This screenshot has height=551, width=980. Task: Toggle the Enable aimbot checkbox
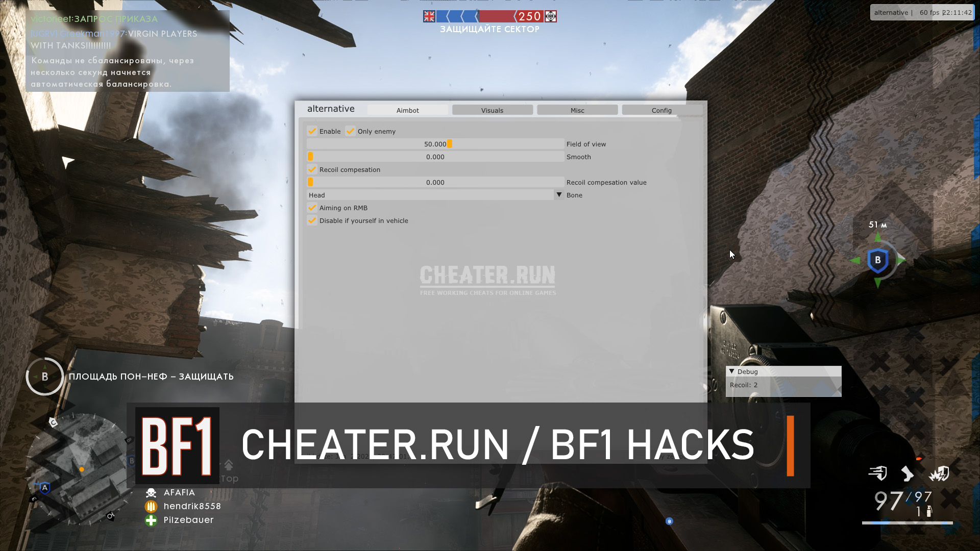point(312,131)
